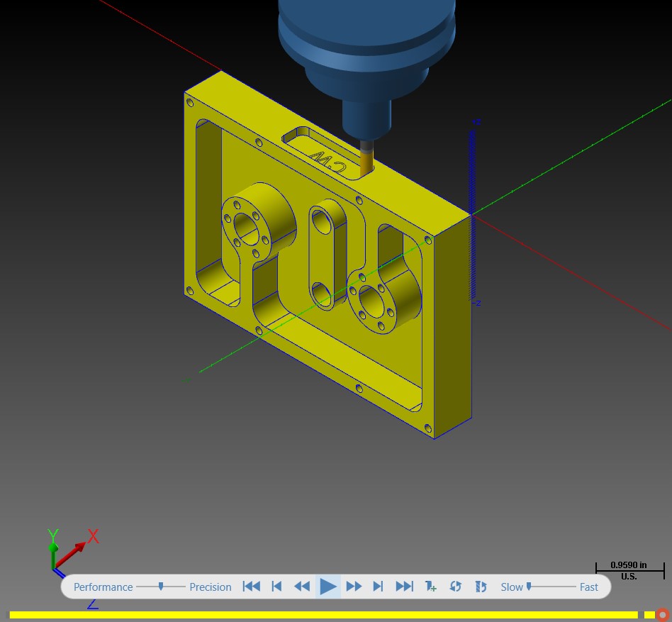The height and width of the screenshot is (622, 672).
Task: Click the Precision label end
Action: click(211, 587)
